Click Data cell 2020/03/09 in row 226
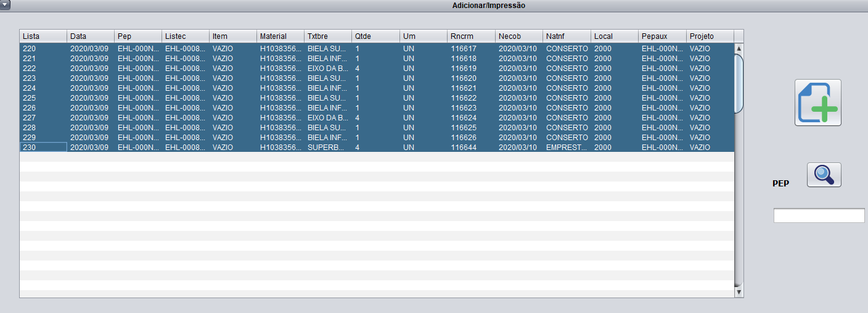The height and width of the screenshot is (313, 868). (x=91, y=107)
